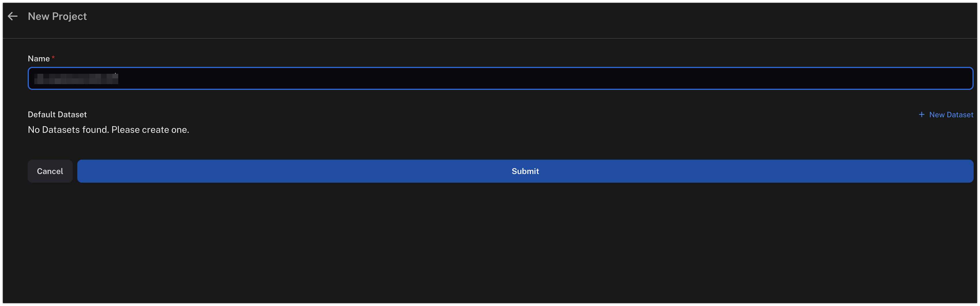This screenshot has width=980, height=306.
Task: Click the word 'Submit' on the blue button
Action: click(x=525, y=171)
